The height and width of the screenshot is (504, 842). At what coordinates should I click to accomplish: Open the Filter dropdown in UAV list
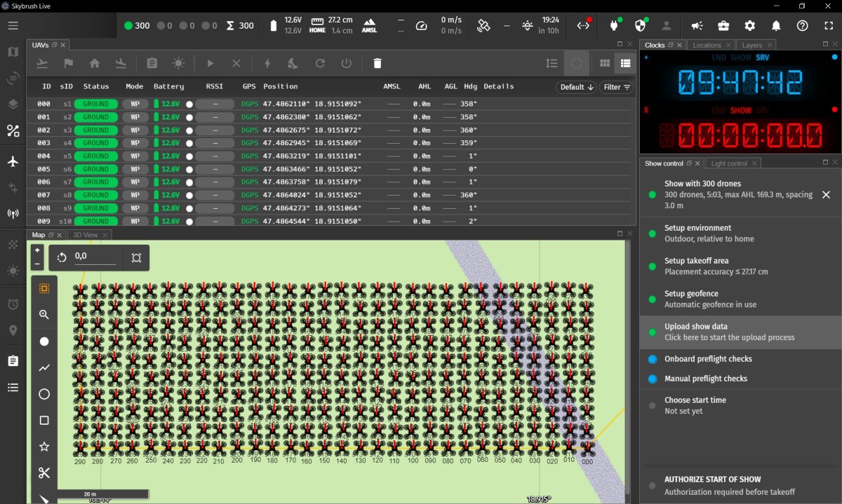coord(617,87)
